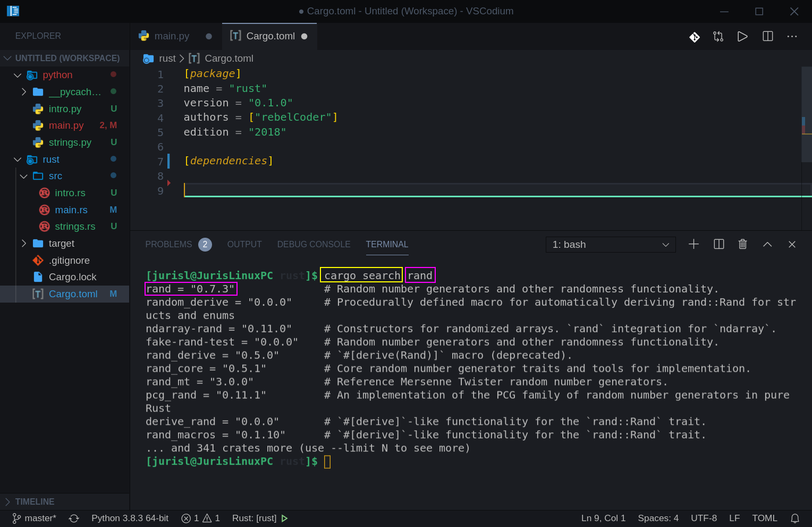Click the git compare changes icon

point(718,36)
